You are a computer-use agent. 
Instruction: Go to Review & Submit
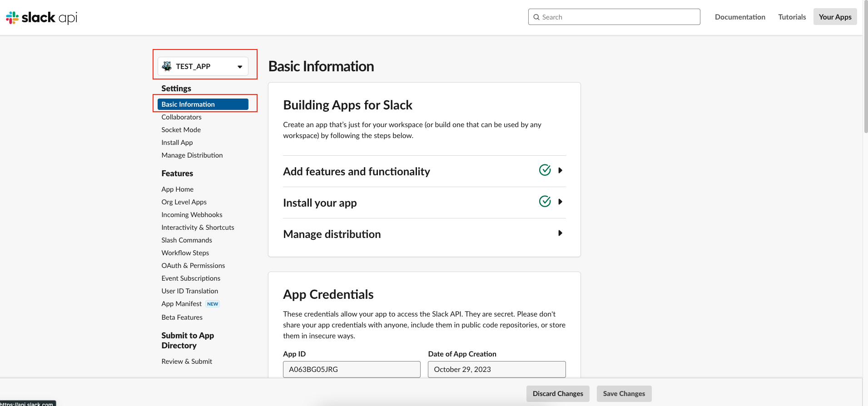click(187, 361)
